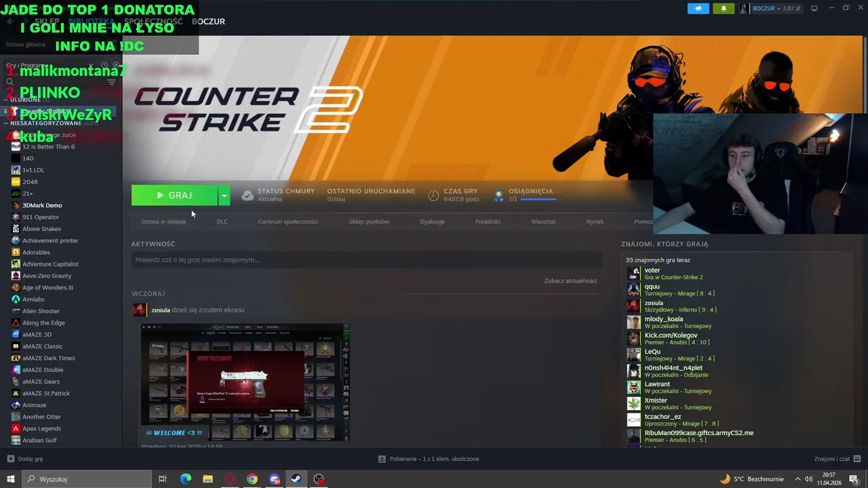The image size is (868, 488).
Task: Open the green notifications bell
Action: point(724,8)
